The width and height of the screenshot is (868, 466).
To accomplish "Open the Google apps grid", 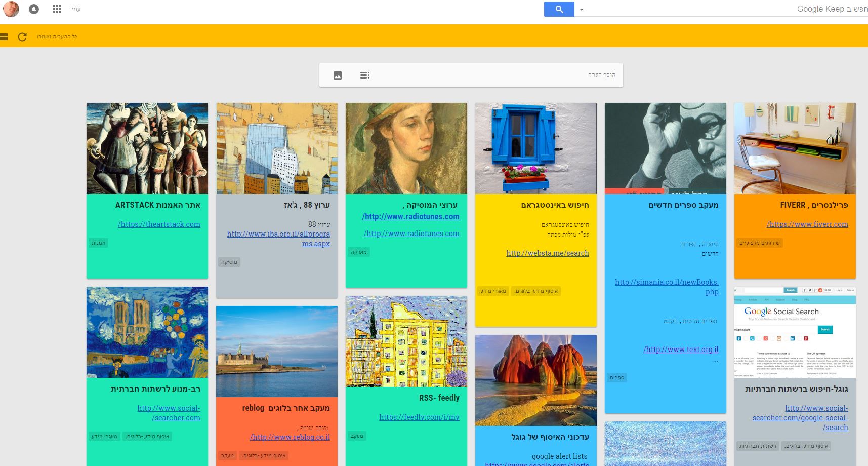I will coord(57,9).
